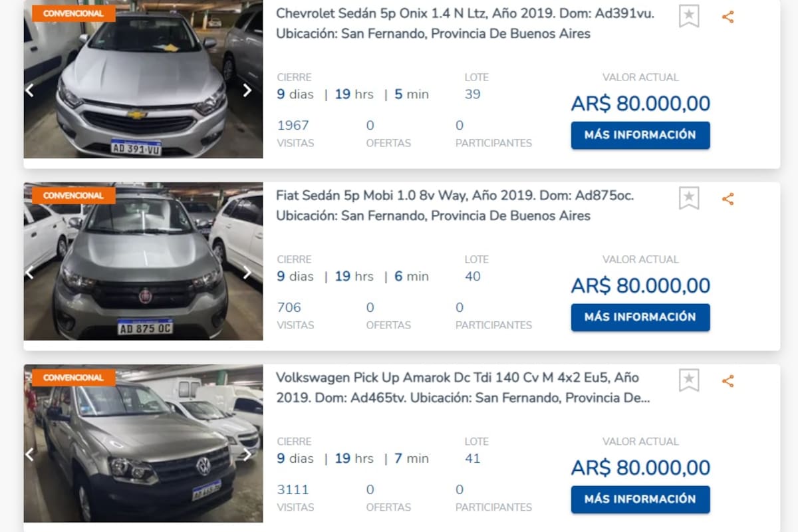Image resolution: width=798 pixels, height=532 pixels.
Task: Share the Fiat Mobi listing
Action: tap(728, 199)
